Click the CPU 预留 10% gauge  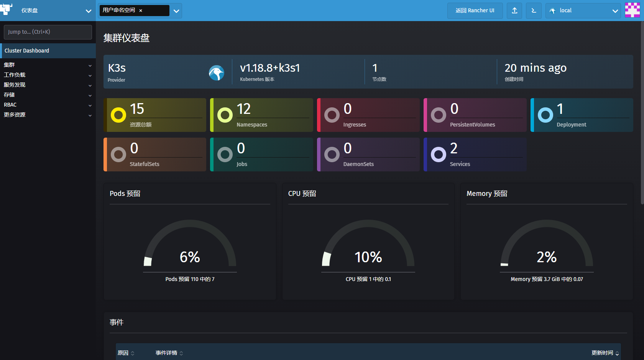point(368,243)
